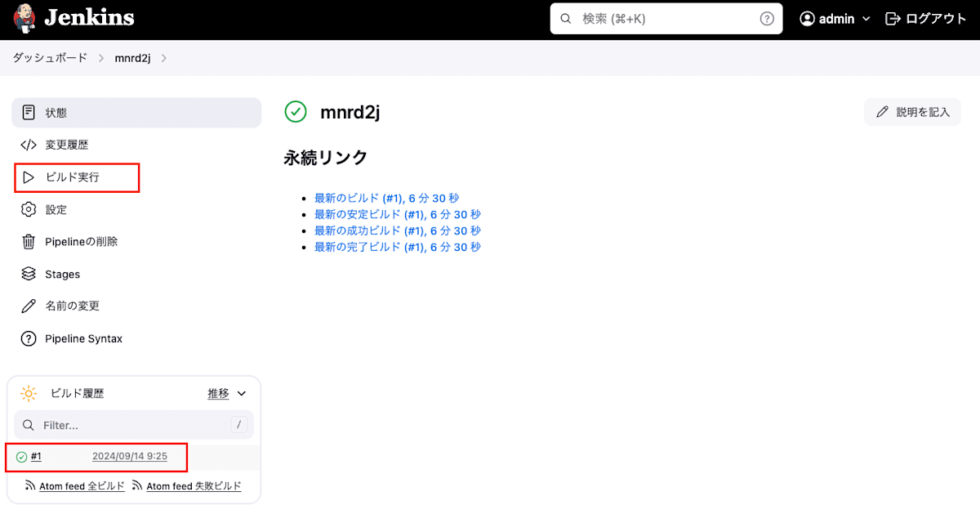Click the Jenkins wordmark in the header

[89, 18]
